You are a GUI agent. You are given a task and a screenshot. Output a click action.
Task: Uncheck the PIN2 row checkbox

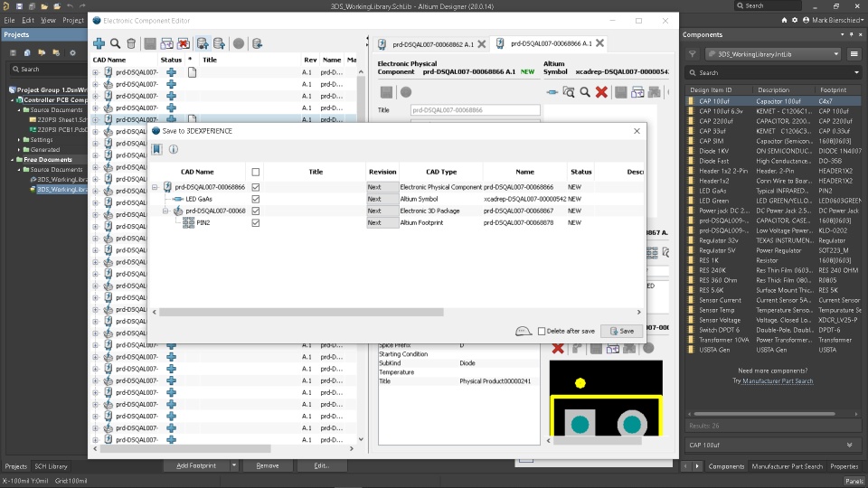tap(255, 223)
